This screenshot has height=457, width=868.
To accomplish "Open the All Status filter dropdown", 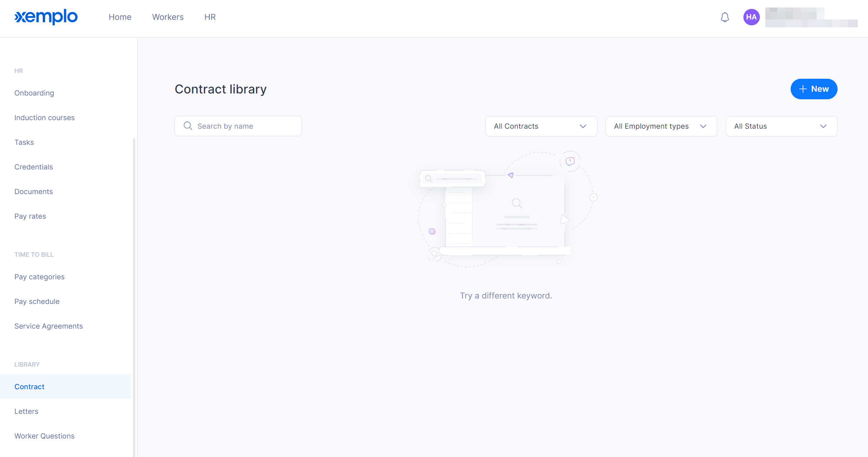I will 781,126.
